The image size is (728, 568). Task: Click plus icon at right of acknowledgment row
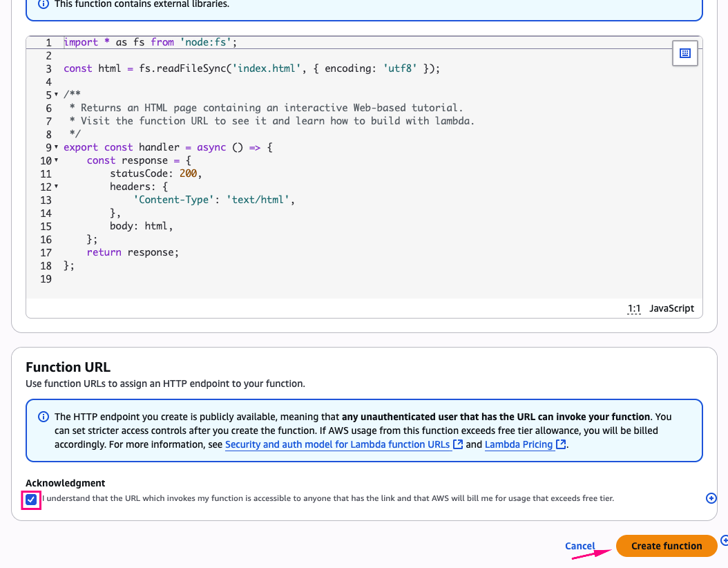pos(711,498)
